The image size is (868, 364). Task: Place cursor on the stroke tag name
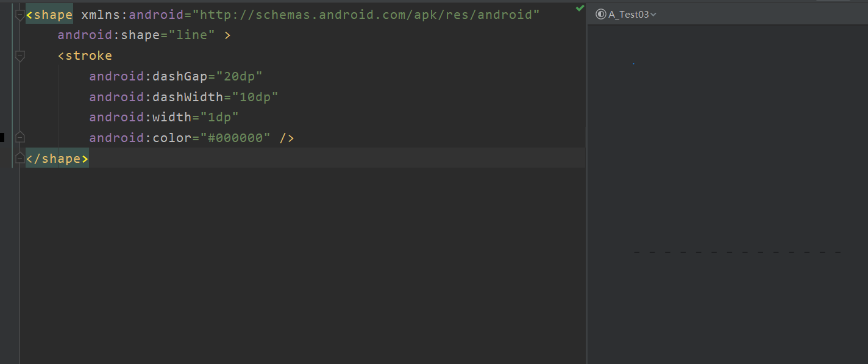click(88, 56)
